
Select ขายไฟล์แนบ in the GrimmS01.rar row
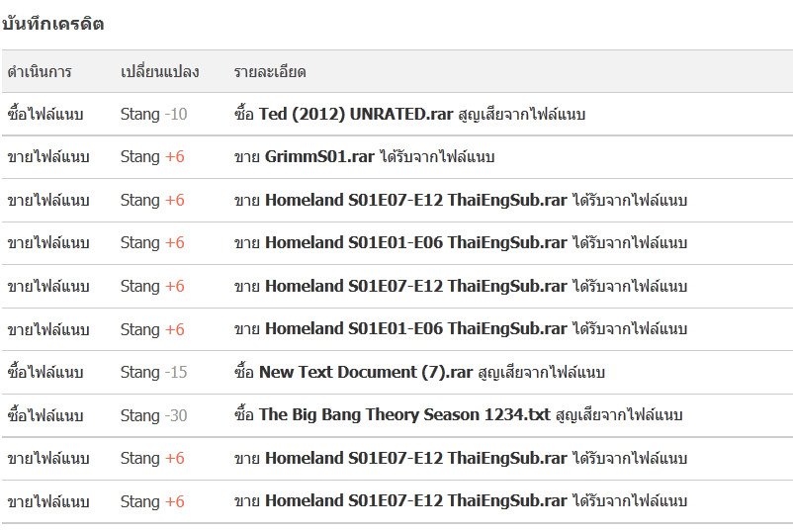pos(47,156)
